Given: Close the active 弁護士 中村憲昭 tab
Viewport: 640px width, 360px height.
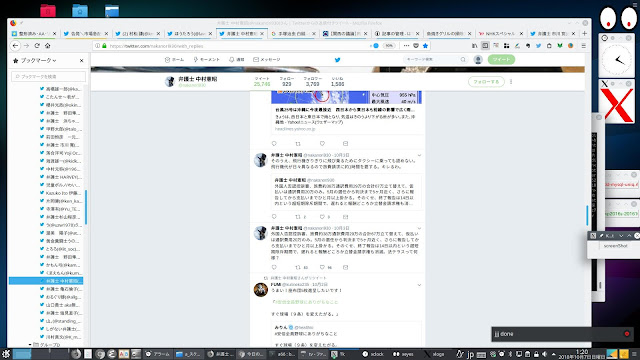Looking at the screenshot, I should point(262,33).
